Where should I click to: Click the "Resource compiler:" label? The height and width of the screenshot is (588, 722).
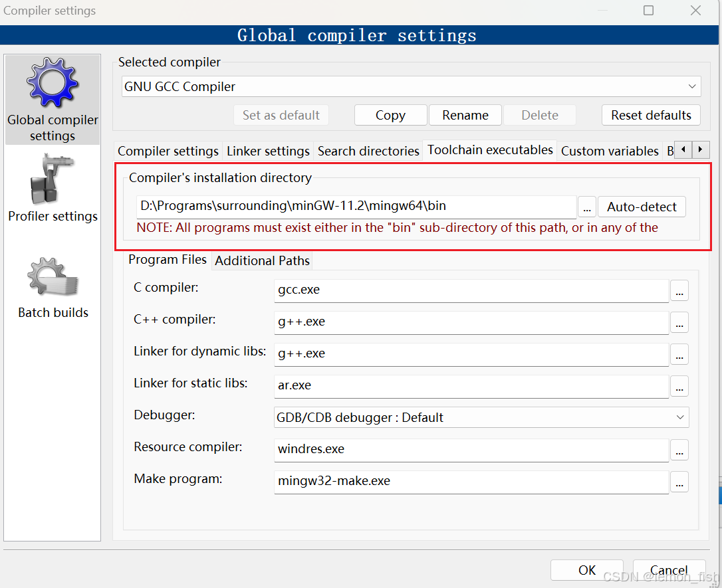coord(188,446)
